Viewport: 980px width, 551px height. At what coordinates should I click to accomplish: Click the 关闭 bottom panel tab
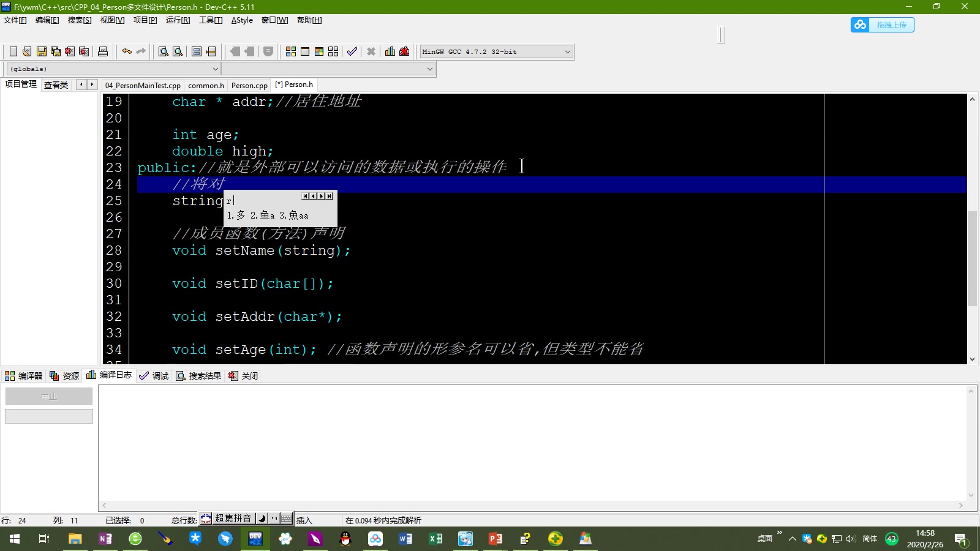[x=243, y=376]
